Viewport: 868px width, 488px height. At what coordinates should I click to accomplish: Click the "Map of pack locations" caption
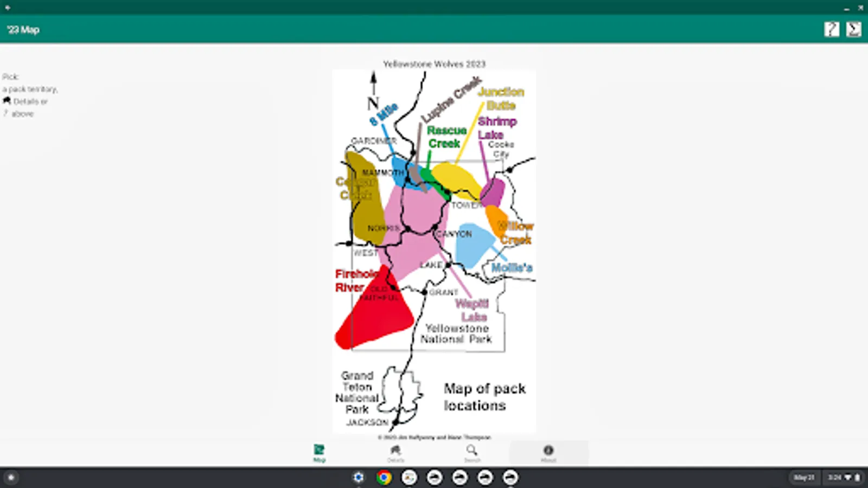pyautogui.click(x=484, y=397)
